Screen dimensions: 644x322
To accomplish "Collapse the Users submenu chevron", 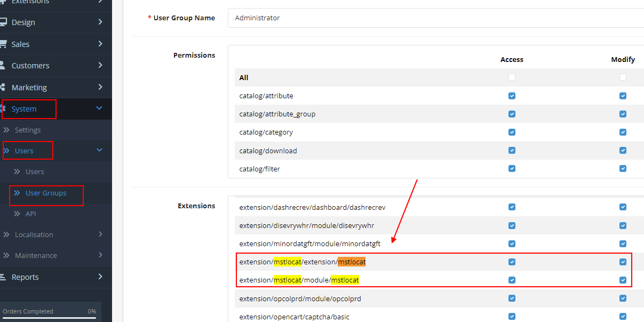I will pos(99,151).
